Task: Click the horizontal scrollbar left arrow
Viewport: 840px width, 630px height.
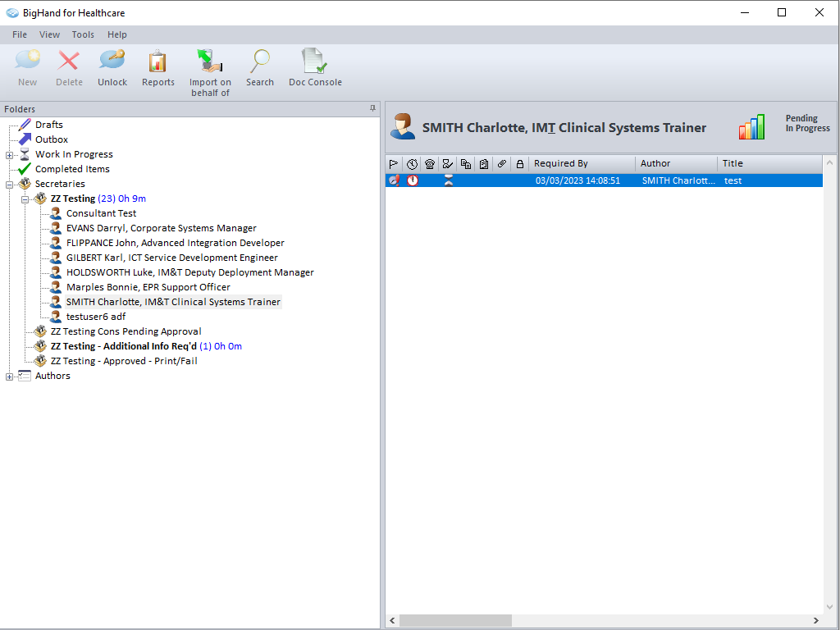Action: 392,620
